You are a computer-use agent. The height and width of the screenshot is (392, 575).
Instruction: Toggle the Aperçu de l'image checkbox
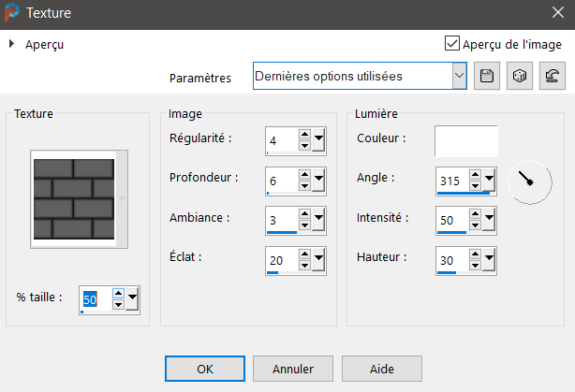point(452,44)
